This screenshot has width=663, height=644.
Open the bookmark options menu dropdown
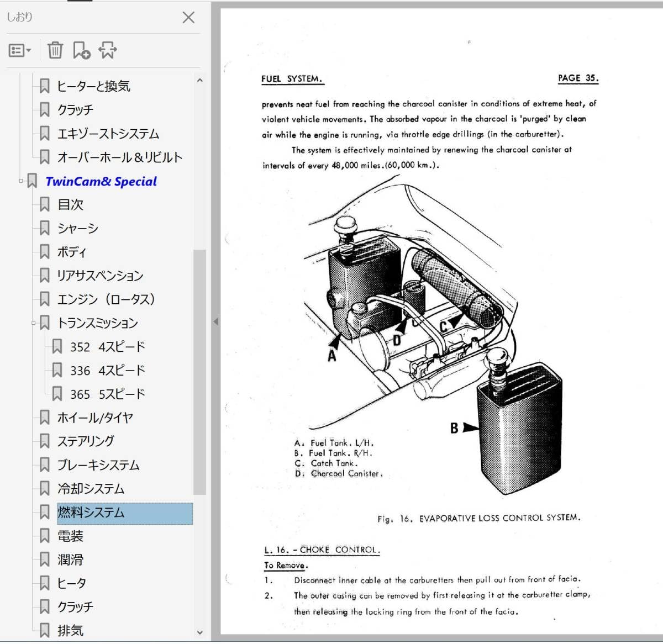point(20,51)
